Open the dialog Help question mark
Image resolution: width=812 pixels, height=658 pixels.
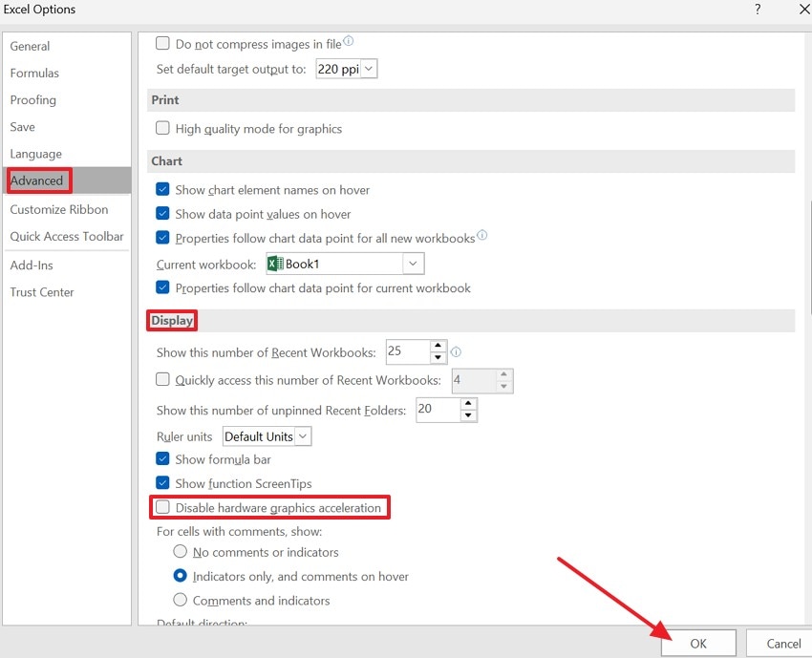[x=758, y=10]
